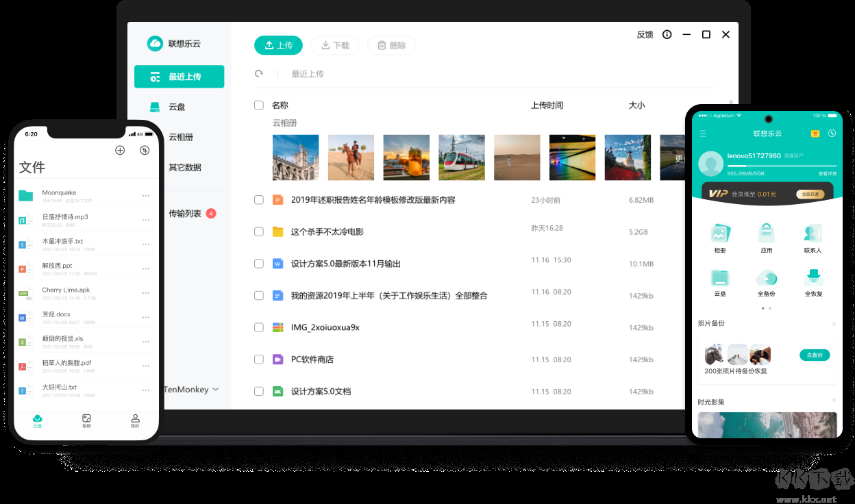Screen dimensions: 855x504
Task: Open the castle photo thumbnail in 云相册
Action: point(295,157)
